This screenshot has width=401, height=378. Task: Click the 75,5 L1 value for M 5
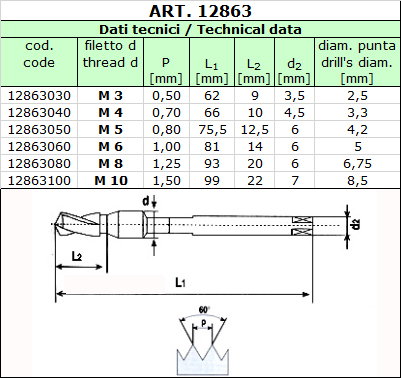click(212, 130)
